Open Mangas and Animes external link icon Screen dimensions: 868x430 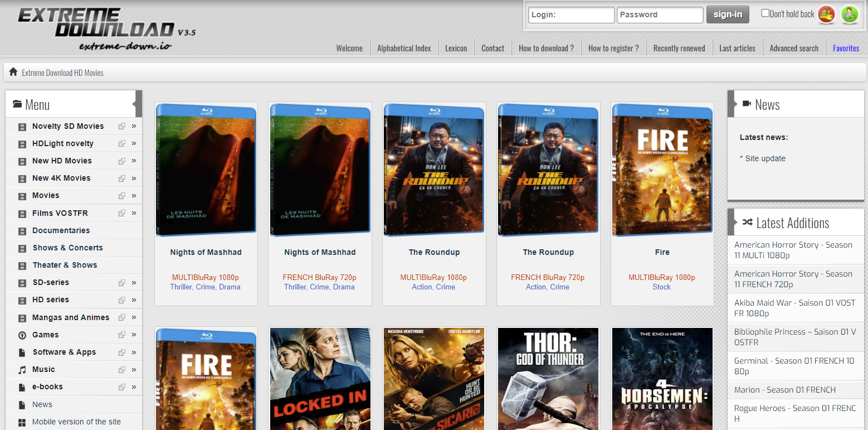(x=121, y=318)
